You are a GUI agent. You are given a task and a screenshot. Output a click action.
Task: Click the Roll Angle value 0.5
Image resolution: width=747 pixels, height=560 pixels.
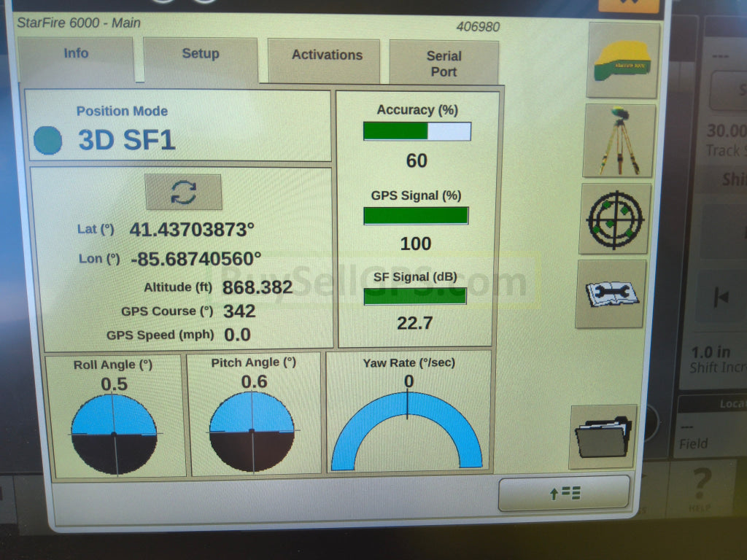[114, 384]
